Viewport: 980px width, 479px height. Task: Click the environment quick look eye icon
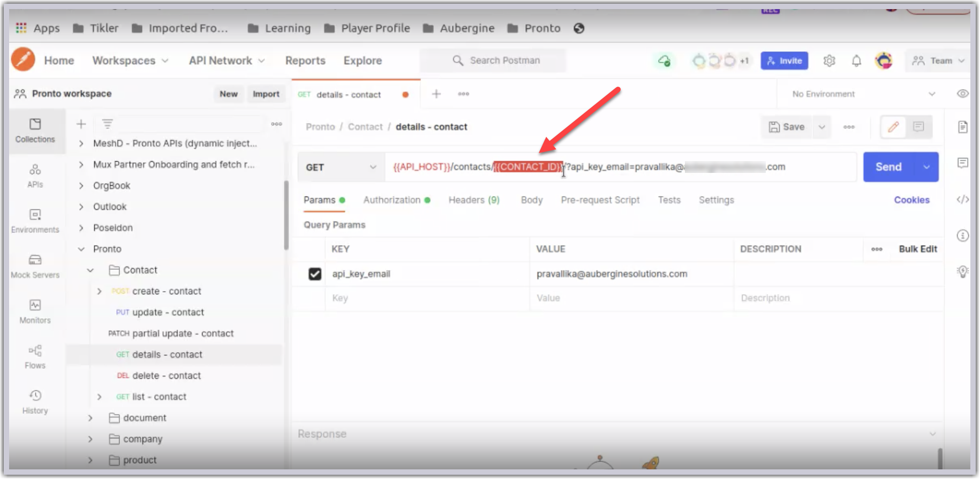point(962,94)
